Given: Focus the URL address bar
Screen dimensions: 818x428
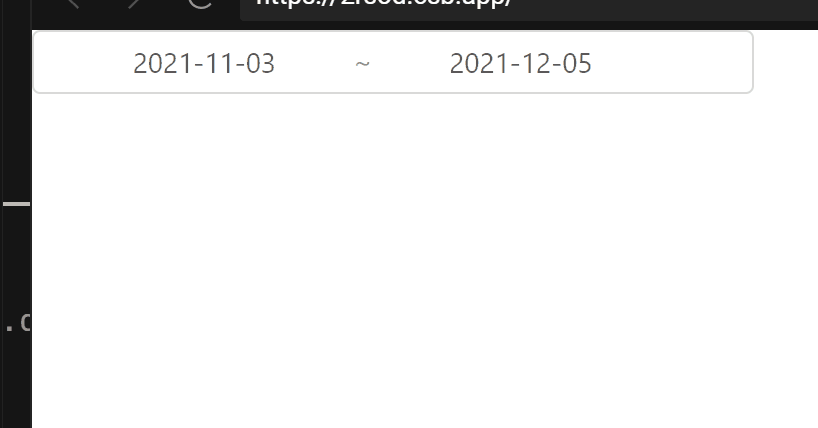Looking at the screenshot, I should [528, 8].
